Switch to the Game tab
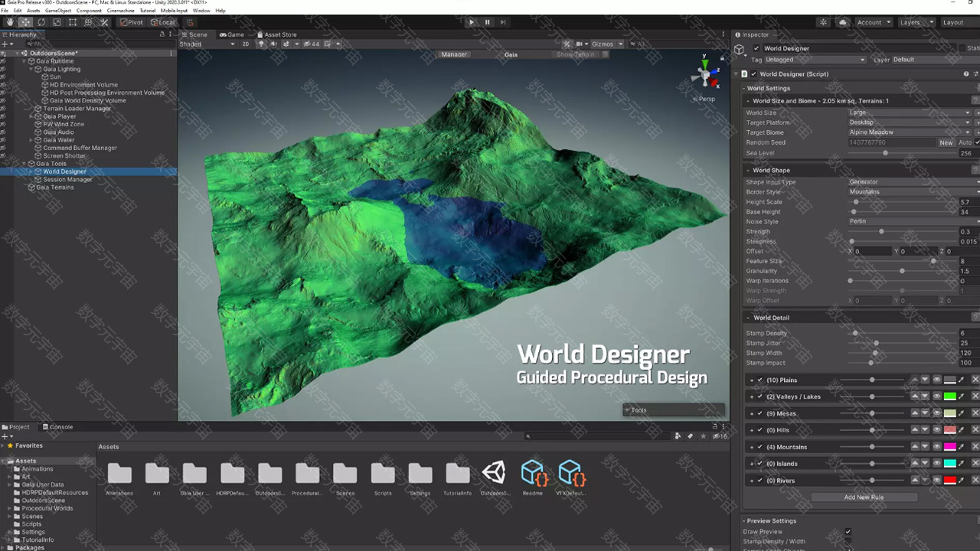Viewport: 980px width, 551px height. (x=232, y=34)
